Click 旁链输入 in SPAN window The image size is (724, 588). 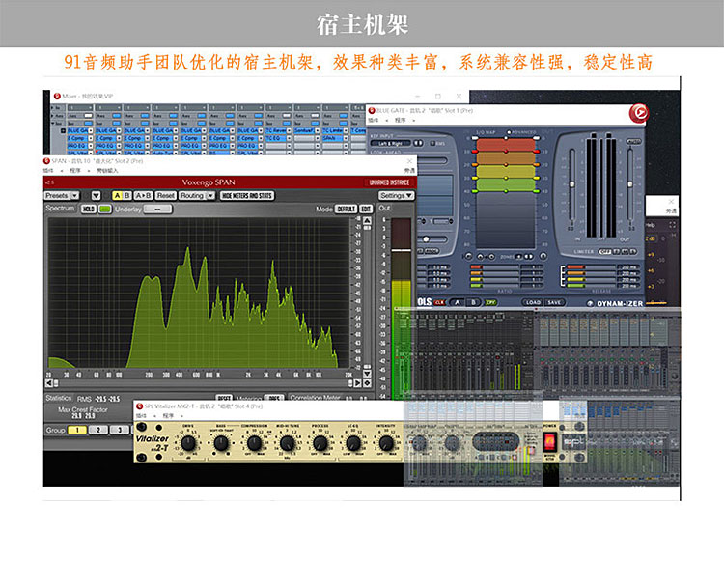tap(107, 171)
